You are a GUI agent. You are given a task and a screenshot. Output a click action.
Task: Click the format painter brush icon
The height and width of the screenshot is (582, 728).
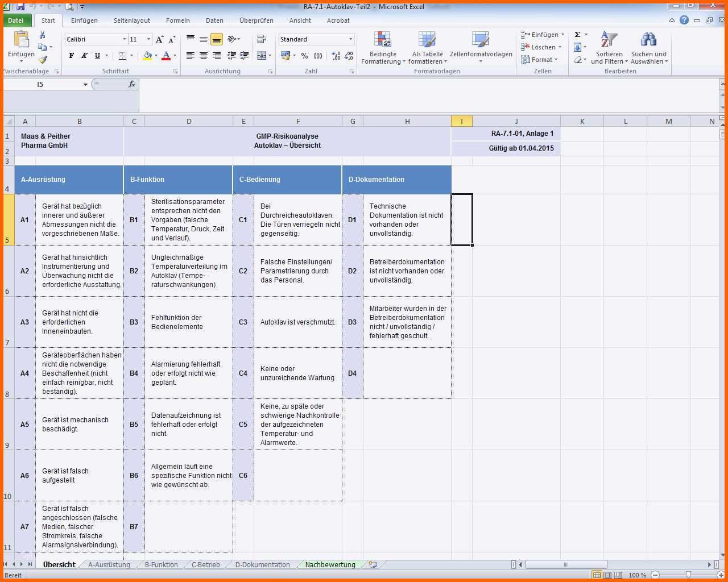tap(43, 59)
